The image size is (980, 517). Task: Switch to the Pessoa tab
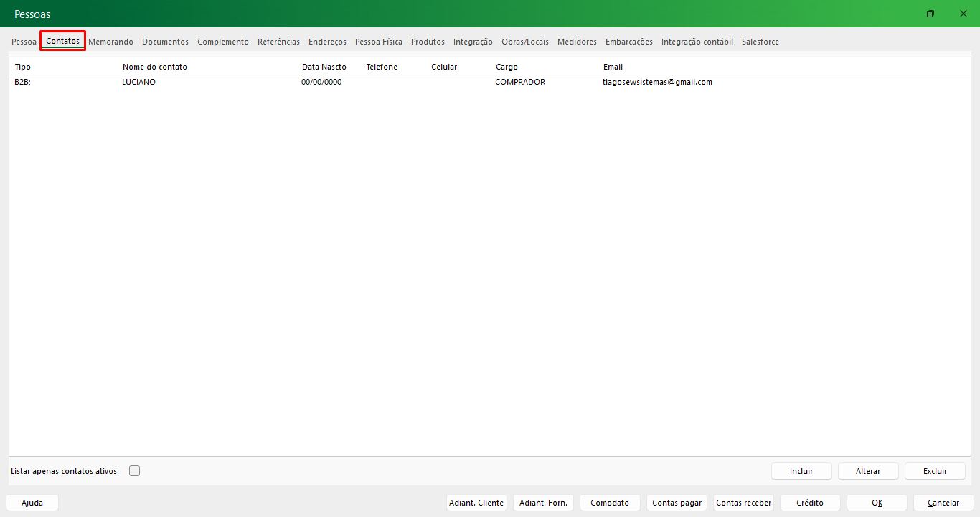click(x=24, y=42)
